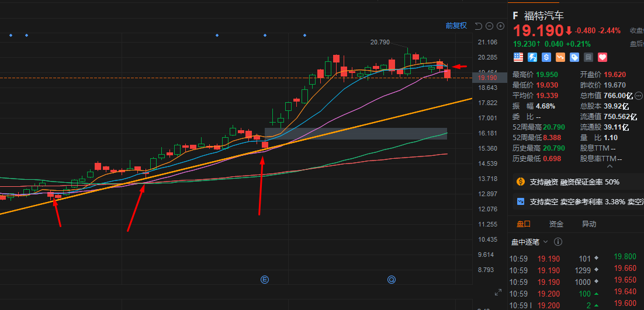Toggle the red heart favorite icon
Image resolution: width=644 pixels, height=310 pixels.
click(603, 57)
